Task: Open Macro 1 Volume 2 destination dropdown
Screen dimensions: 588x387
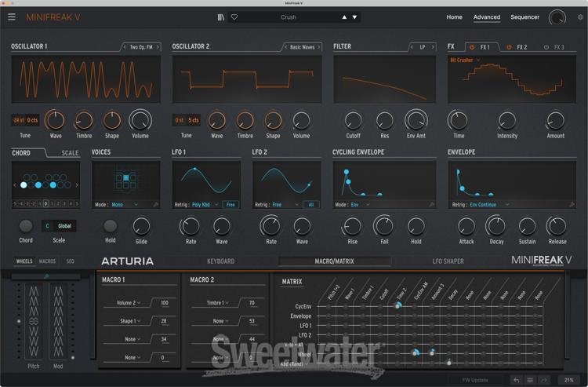Action: coord(129,302)
